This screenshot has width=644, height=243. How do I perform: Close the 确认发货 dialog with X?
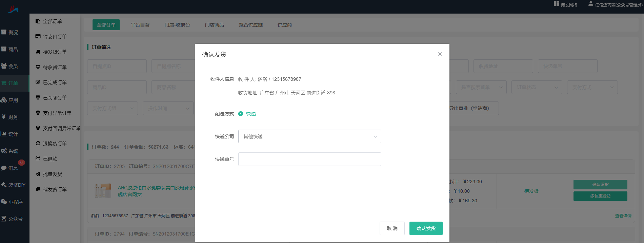[440, 54]
